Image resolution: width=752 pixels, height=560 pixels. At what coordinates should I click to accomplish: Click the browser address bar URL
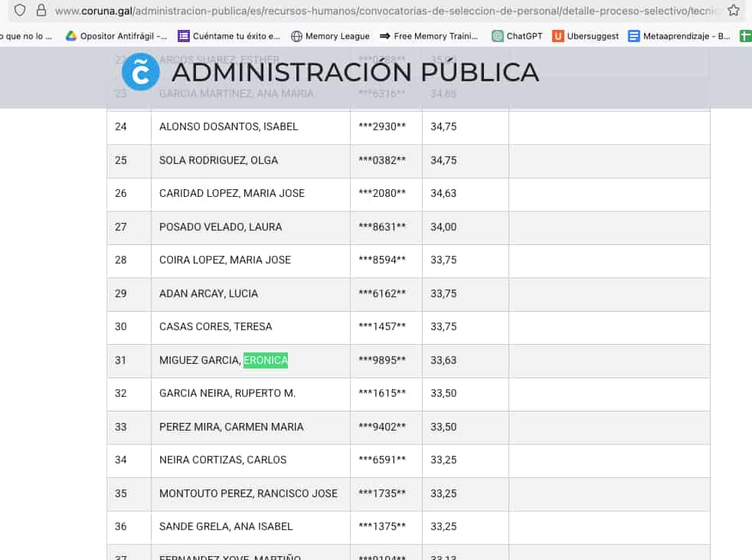coord(385,11)
